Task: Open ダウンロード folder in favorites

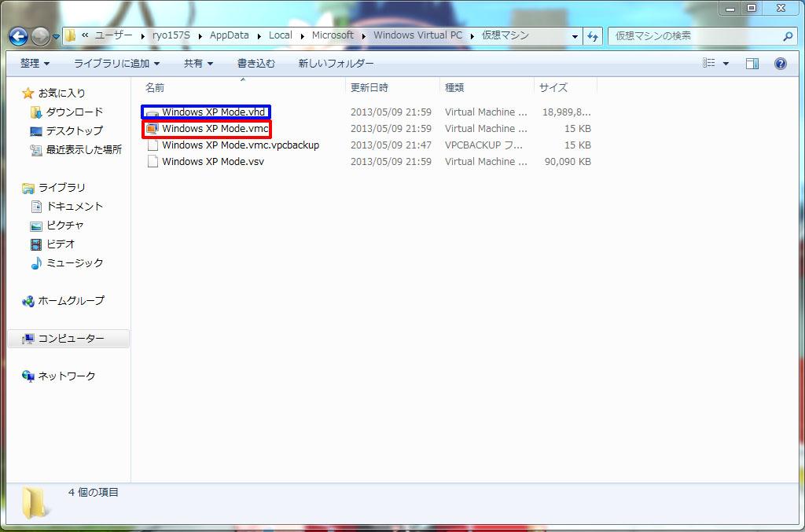Action: tap(75, 112)
